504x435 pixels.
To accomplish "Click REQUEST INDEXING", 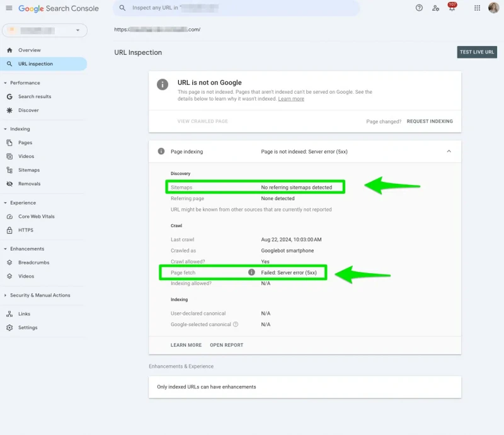I will (430, 121).
